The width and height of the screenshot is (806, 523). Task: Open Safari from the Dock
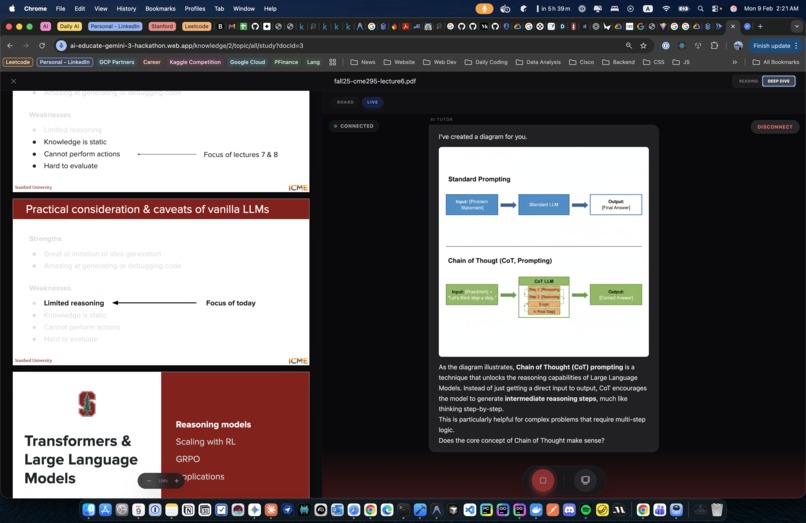354,510
